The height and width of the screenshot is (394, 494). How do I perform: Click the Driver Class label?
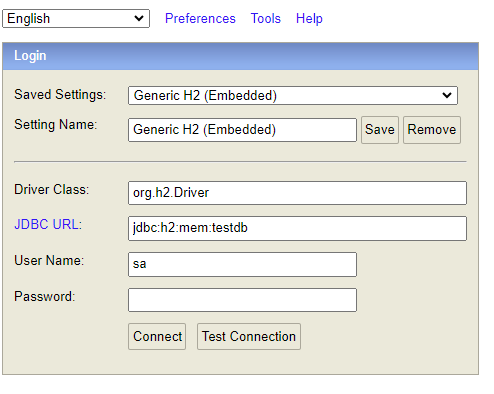(52, 189)
